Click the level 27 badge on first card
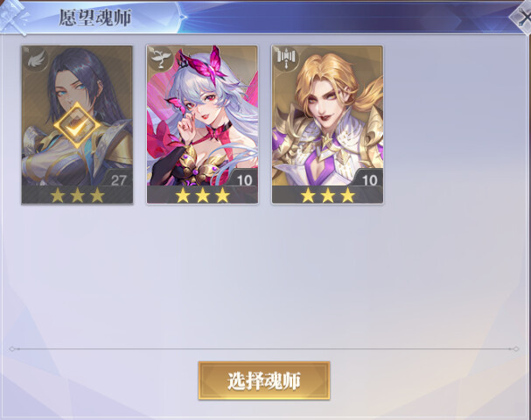This screenshot has width=531, height=420. (118, 180)
